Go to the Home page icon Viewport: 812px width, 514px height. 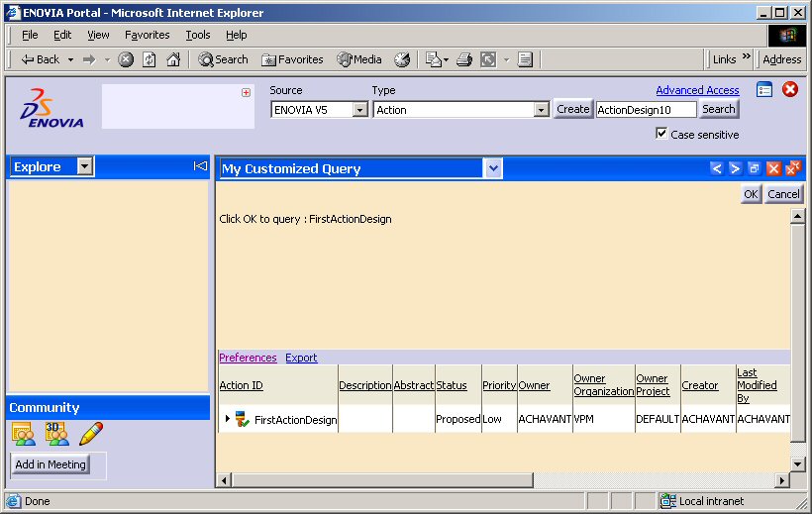click(x=173, y=59)
